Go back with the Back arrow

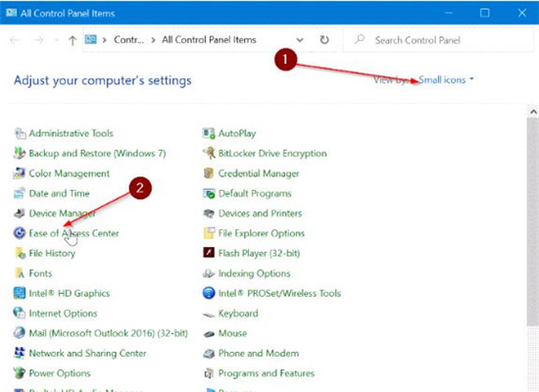click(15, 40)
